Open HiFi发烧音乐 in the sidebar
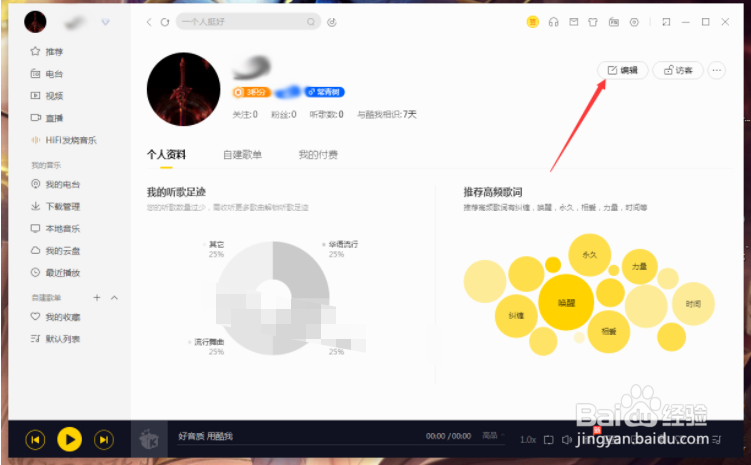The image size is (751, 465). coord(64,140)
